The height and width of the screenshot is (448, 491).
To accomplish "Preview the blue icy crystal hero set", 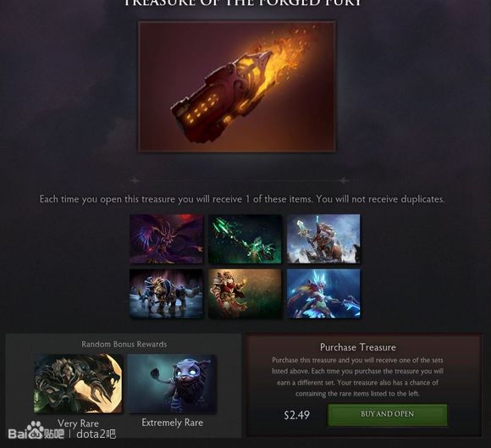I will [x=323, y=294].
